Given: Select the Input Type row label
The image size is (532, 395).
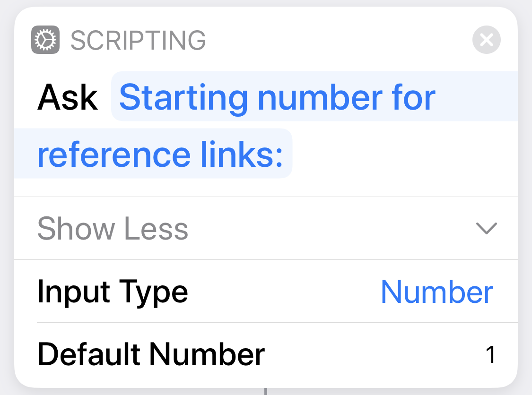Looking at the screenshot, I should (113, 292).
